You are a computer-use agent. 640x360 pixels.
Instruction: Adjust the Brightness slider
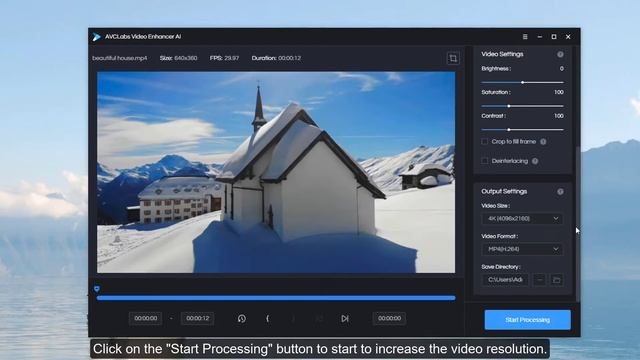(x=522, y=82)
